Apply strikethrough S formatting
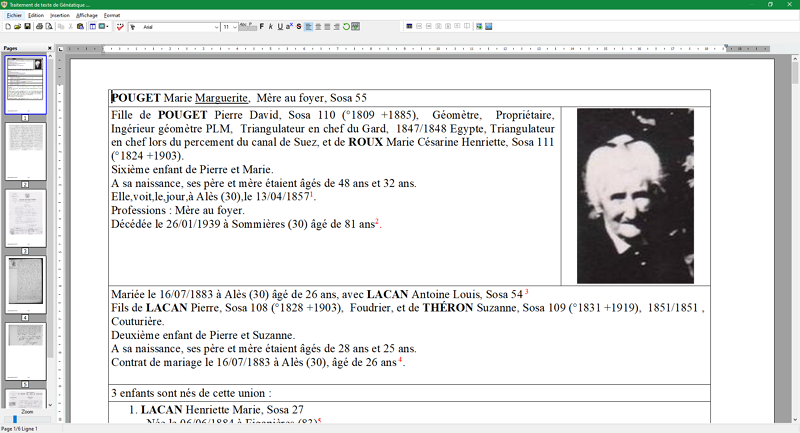Image resolution: width=800 pixels, height=433 pixels. pyautogui.click(x=299, y=27)
